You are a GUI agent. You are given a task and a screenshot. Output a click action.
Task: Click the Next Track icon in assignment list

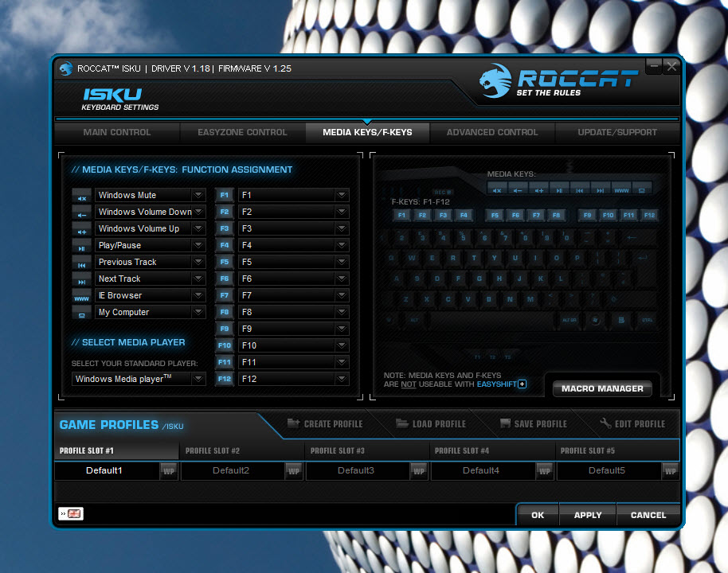pyautogui.click(x=82, y=279)
